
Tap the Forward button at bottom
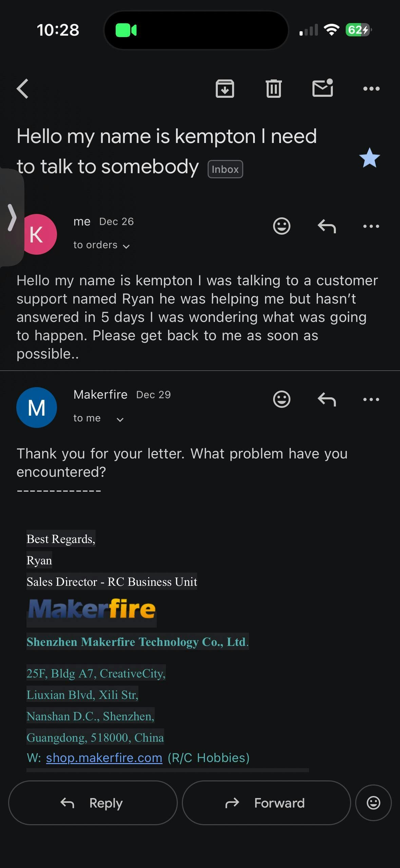coord(266,803)
